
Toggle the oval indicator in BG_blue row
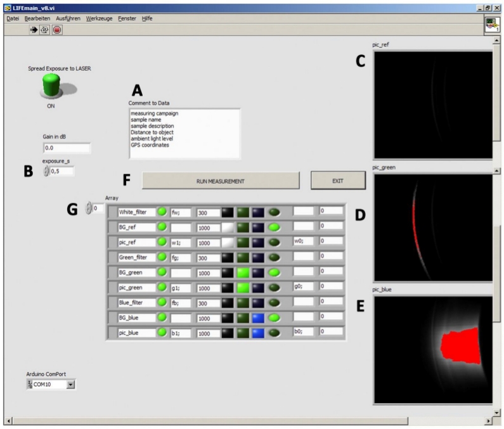coord(274,318)
